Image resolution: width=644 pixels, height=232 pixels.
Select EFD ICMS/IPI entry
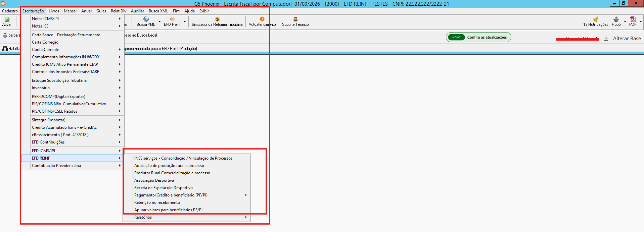coord(73,151)
